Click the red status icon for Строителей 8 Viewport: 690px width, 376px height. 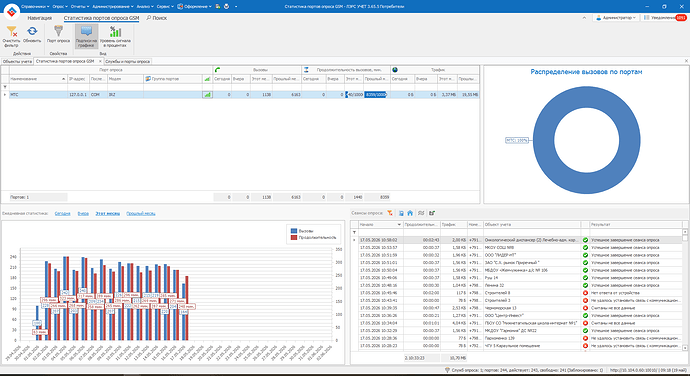pos(585,293)
